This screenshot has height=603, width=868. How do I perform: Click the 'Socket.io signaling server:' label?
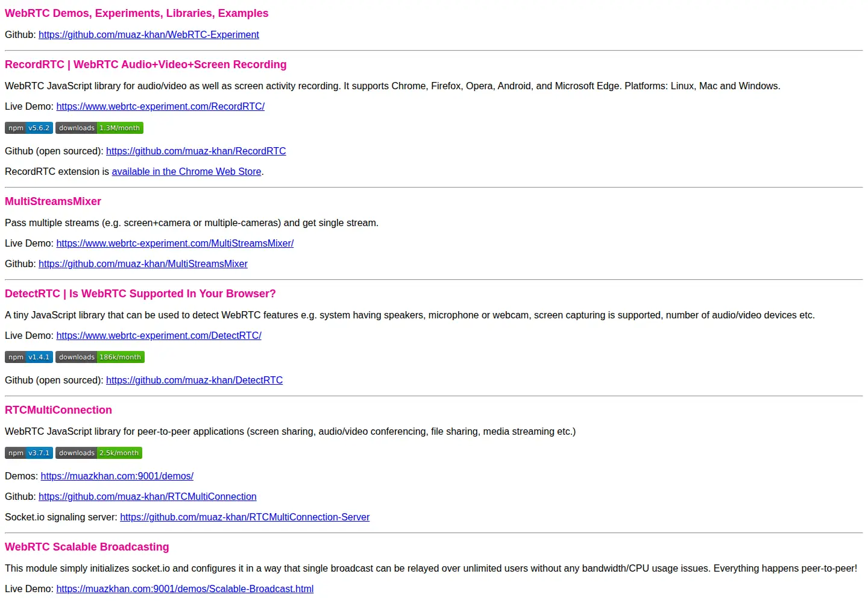61,517
